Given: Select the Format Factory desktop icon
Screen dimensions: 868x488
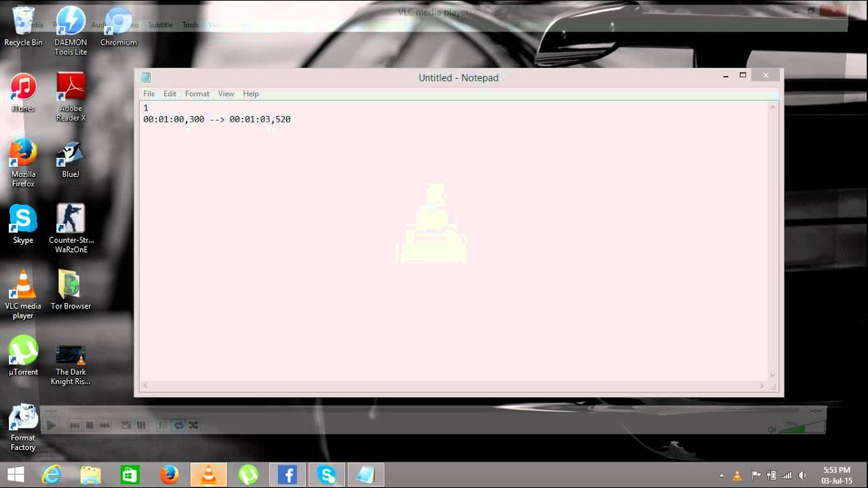Looking at the screenshot, I should coord(23,428).
